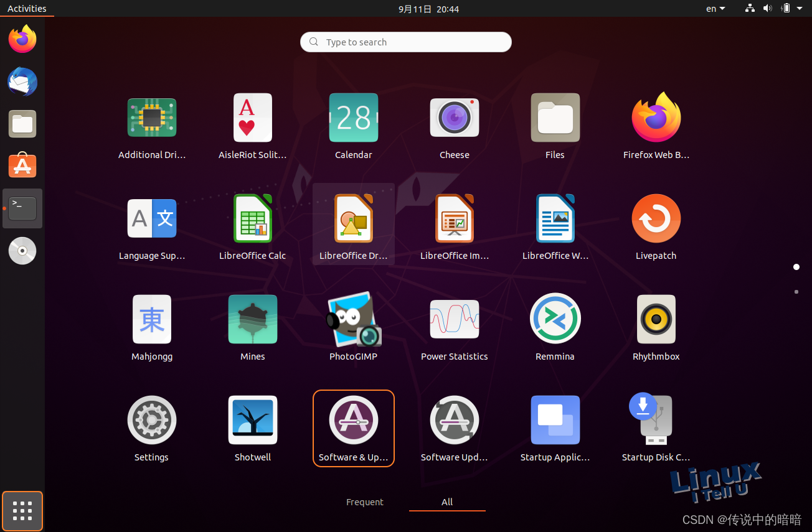The height and width of the screenshot is (532, 812).
Task: Open Software & Updates
Action: 353,429
